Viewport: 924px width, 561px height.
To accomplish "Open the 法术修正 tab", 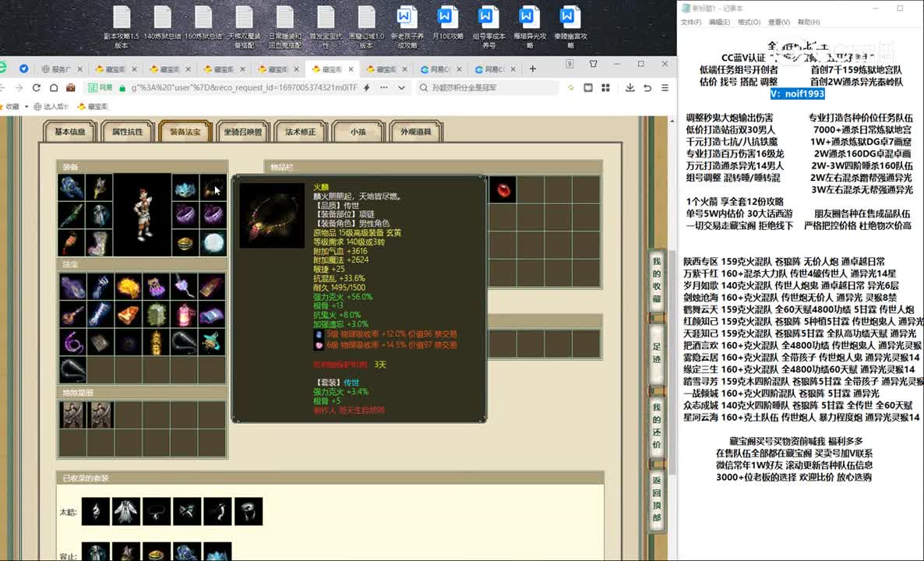I will point(300,132).
